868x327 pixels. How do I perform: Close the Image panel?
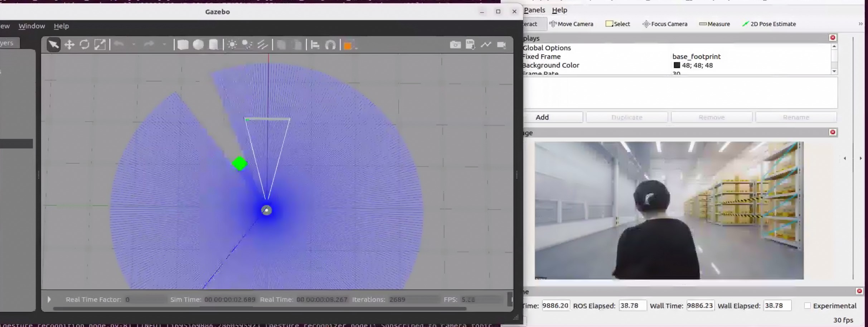[x=833, y=132]
